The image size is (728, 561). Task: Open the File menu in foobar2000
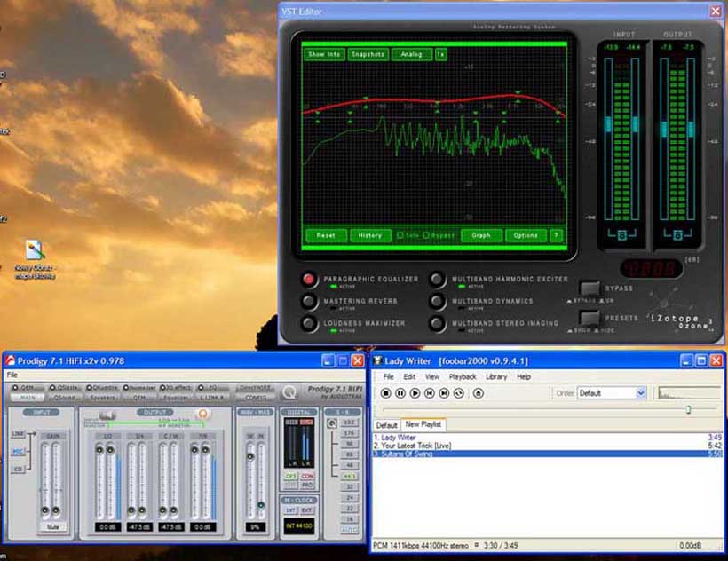389,376
